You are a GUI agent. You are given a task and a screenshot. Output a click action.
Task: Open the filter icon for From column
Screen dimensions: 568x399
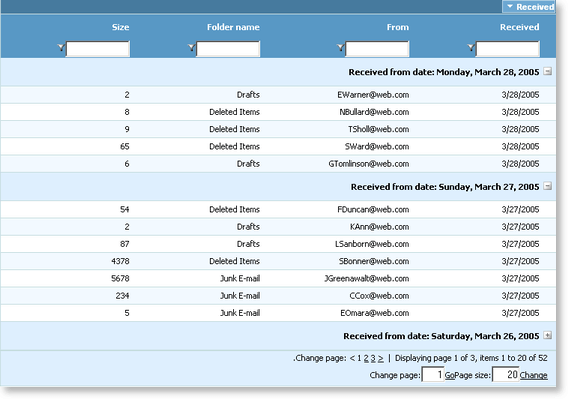(341, 47)
